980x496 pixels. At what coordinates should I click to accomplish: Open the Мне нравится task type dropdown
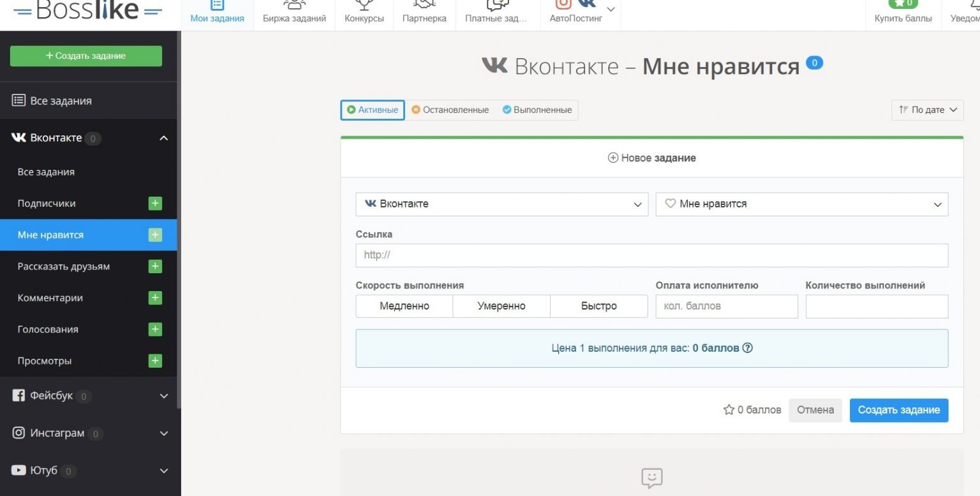coord(802,204)
